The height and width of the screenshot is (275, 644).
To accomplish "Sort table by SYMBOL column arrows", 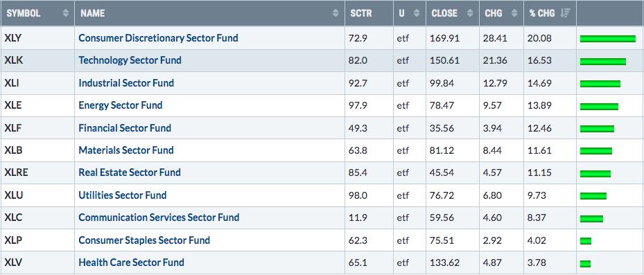I will [x=66, y=13].
